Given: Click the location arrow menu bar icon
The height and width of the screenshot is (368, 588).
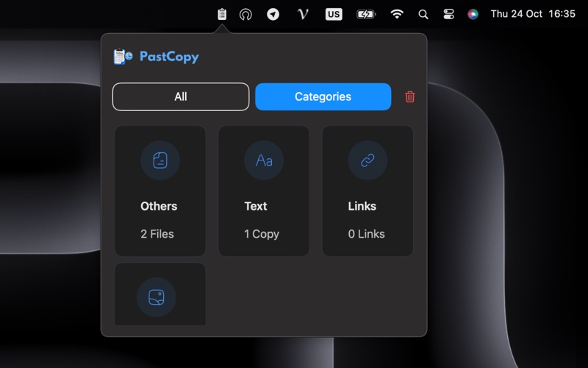Looking at the screenshot, I should (x=273, y=14).
